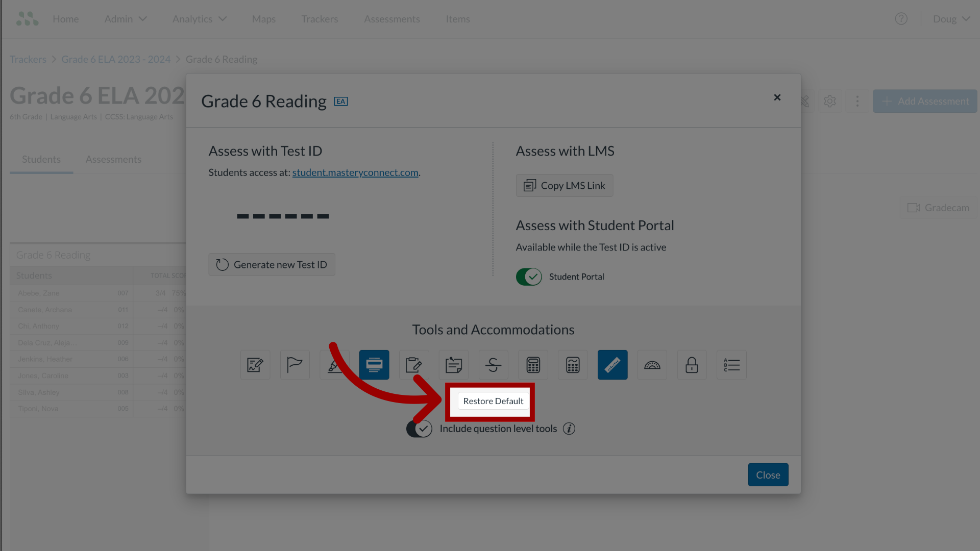Toggle the lock browser tool
The image size is (980, 551).
(x=692, y=365)
